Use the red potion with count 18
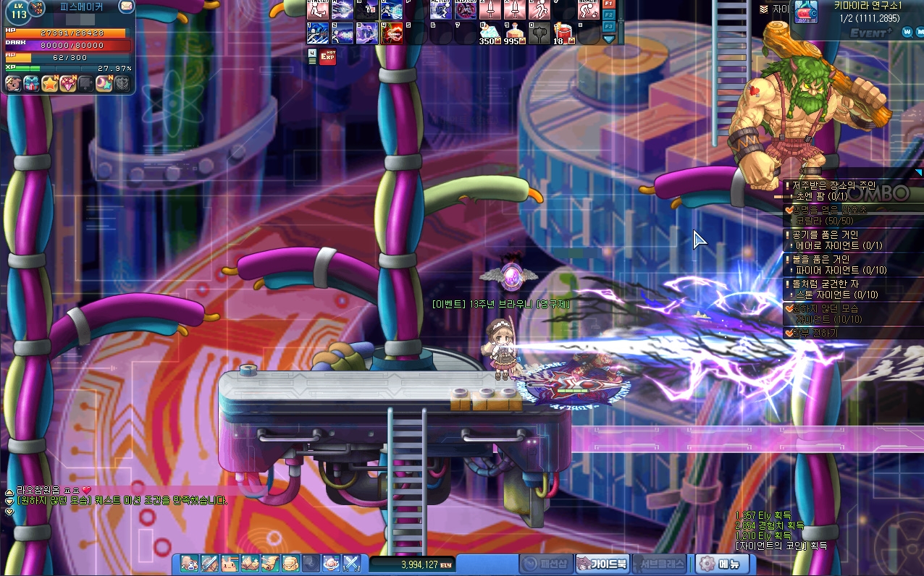Viewport: 924px width, 576px height. click(x=563, y=33)
